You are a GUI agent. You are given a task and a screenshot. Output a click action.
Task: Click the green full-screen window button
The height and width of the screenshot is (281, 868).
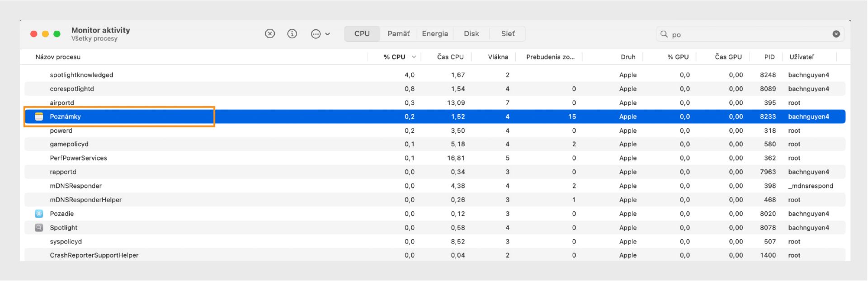[x=57, y=34]
